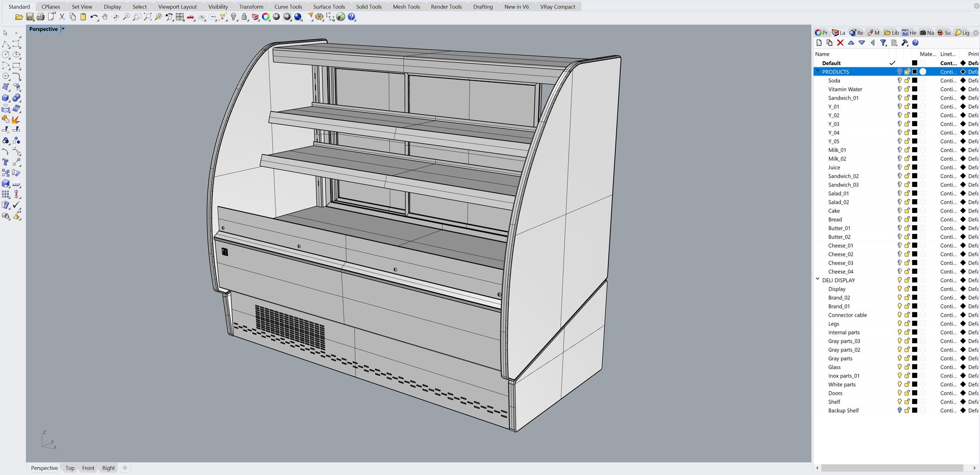Toggle visibility bulb of Soda layer

899,80
